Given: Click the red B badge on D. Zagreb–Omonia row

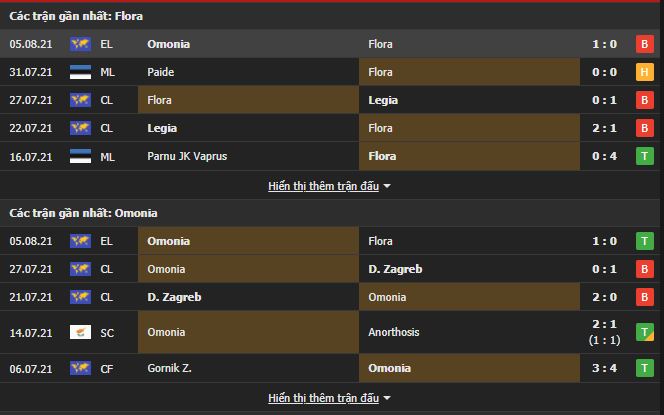Looking at the screenshot, I should 645,297.
